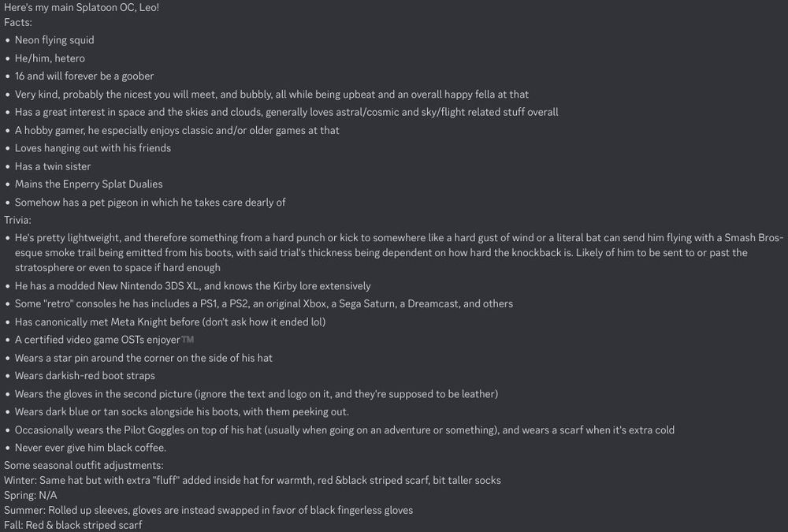Click the pet pigeon bullet line
This screenshot has width=788, height=532.
coord(150,202)
